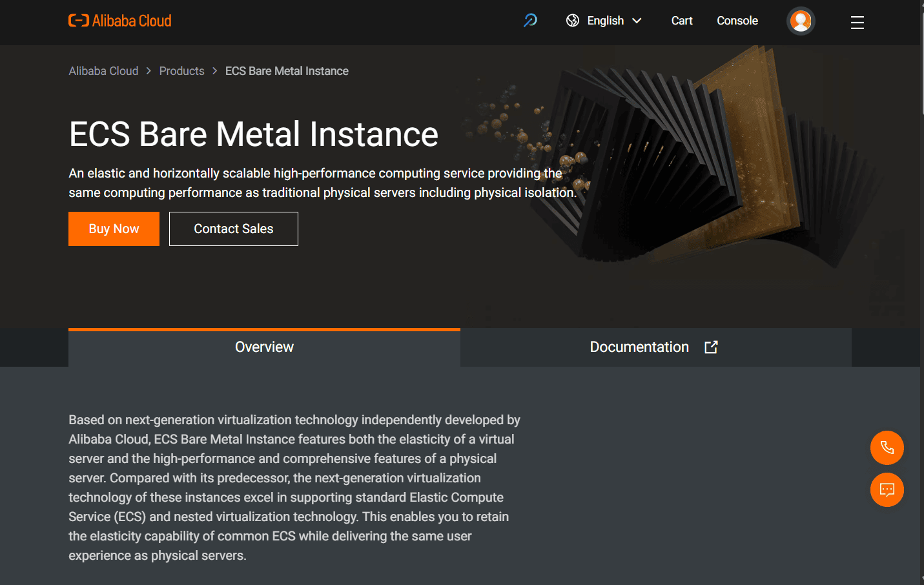Click the Buy Now button
This screenshot has height=585, width=924.
114,229
